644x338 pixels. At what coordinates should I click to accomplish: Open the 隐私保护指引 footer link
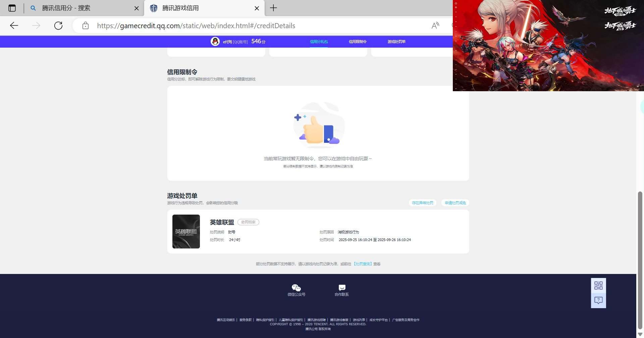pos(265,320)
